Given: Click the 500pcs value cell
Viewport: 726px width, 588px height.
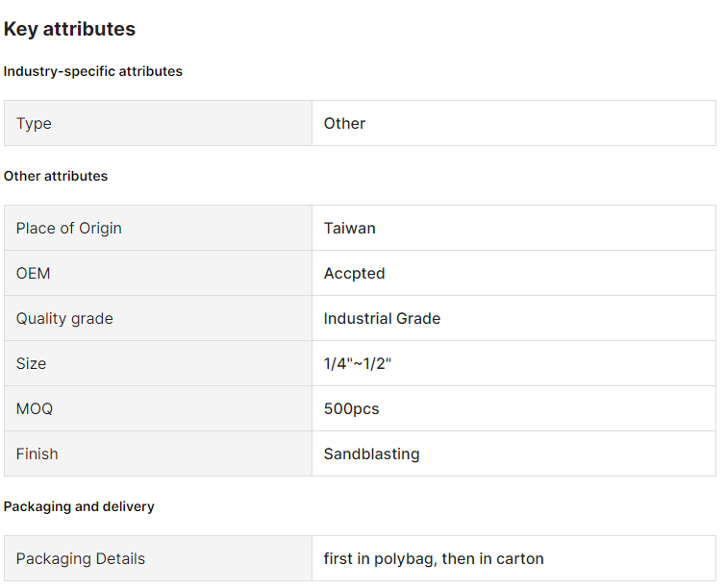Looking at the screenshot, I should point(351,408).
